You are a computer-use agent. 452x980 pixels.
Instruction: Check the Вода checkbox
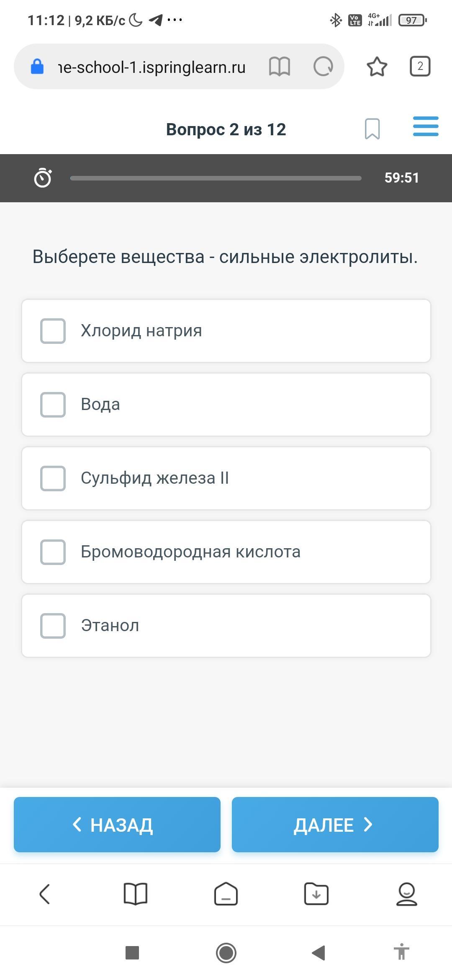[53, 405]
